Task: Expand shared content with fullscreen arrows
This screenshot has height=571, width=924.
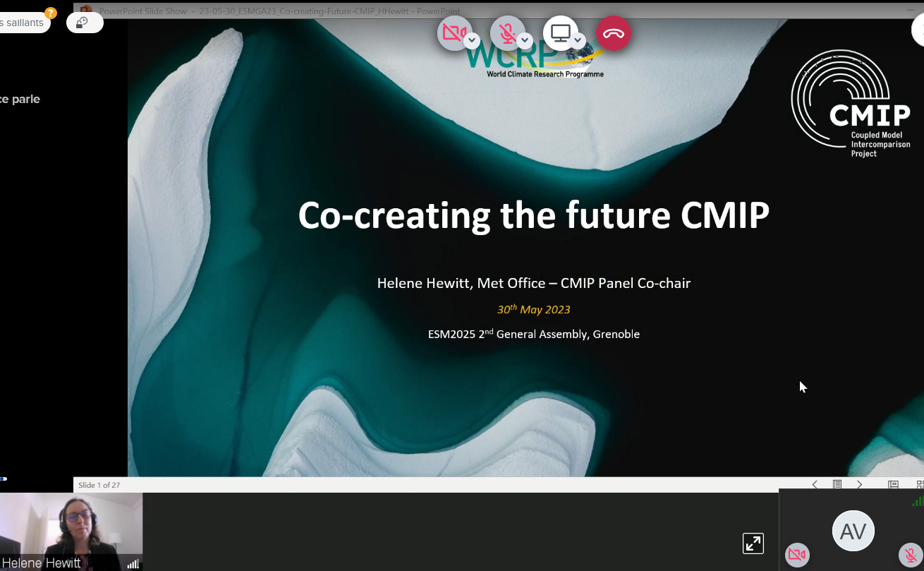Action: (x=753, y=543)
